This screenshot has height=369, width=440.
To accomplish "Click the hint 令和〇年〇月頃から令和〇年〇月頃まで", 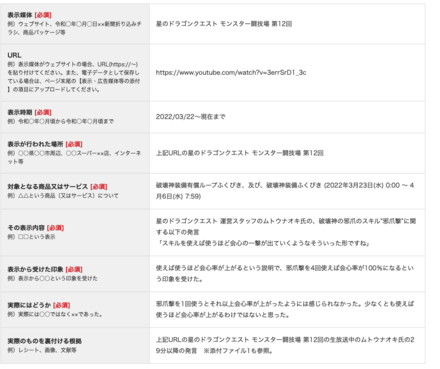I will (60, 121).
